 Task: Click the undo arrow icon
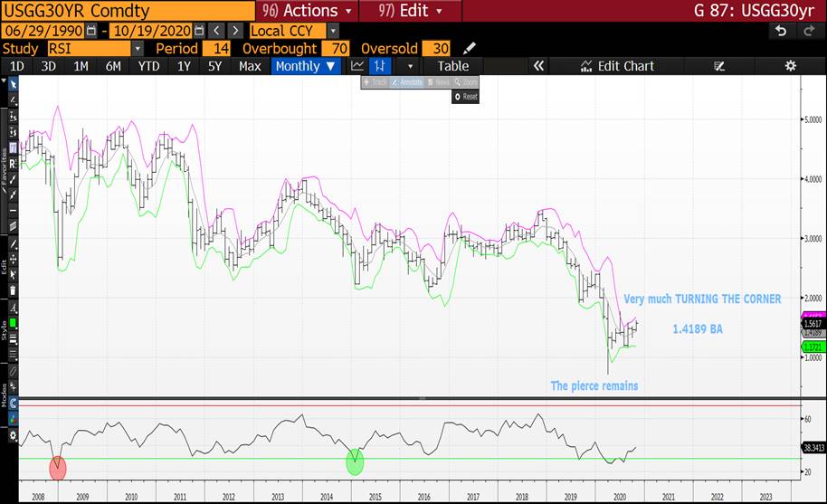[781, 31]
